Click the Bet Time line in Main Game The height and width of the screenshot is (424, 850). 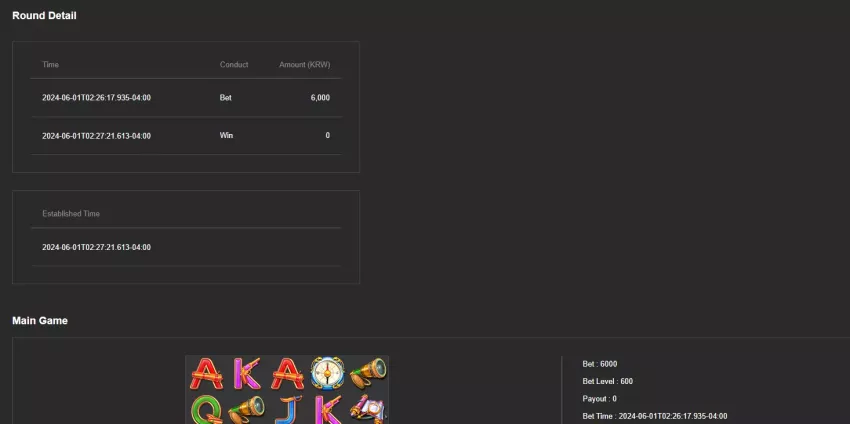tap(655, 416)
